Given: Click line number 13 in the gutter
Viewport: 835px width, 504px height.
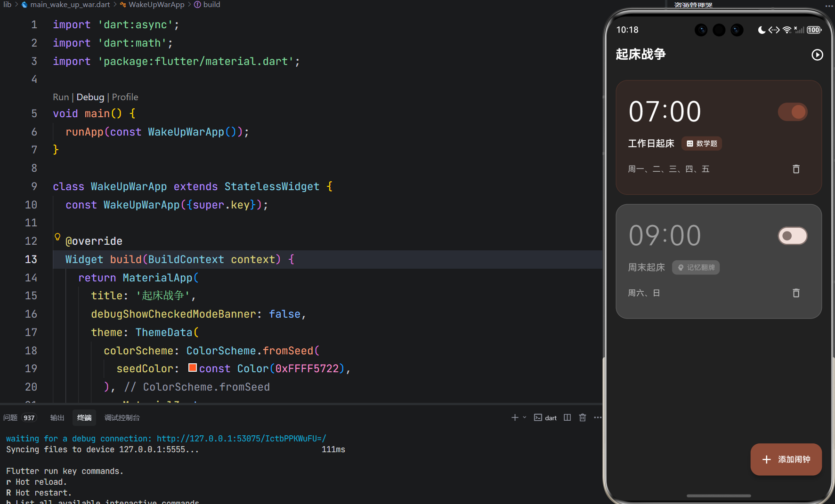Looking at the screenshot, I should (x=31, y=259).
